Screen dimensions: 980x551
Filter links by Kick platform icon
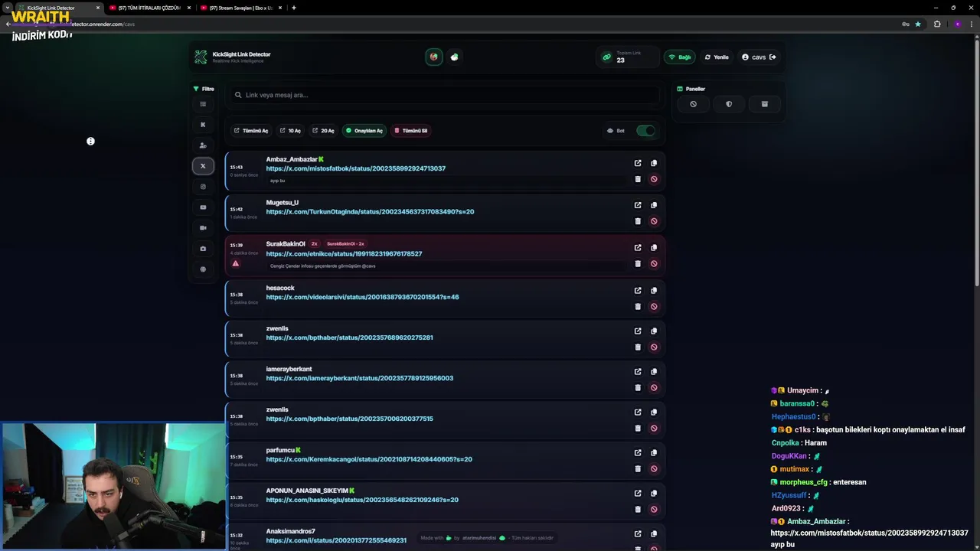pos(203,125)
